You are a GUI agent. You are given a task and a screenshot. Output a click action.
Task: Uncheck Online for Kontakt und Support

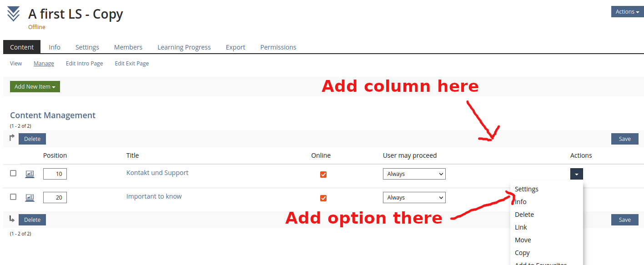(323, 175)
